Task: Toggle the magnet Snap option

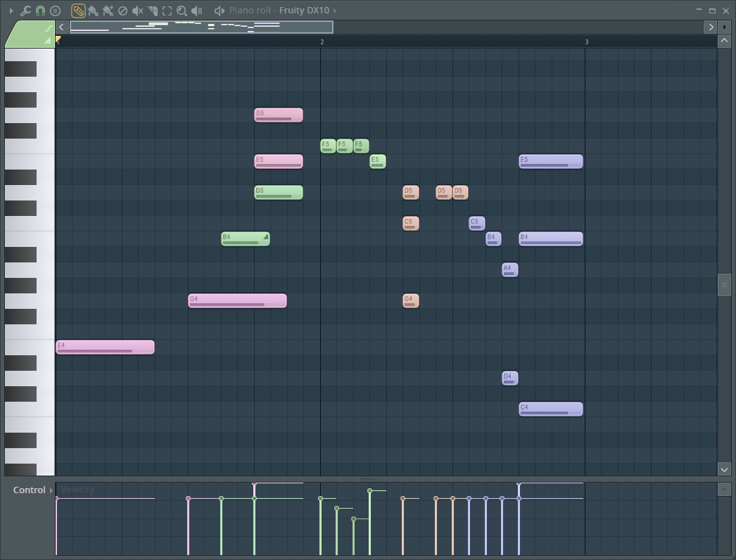Action: pos(40,11)
